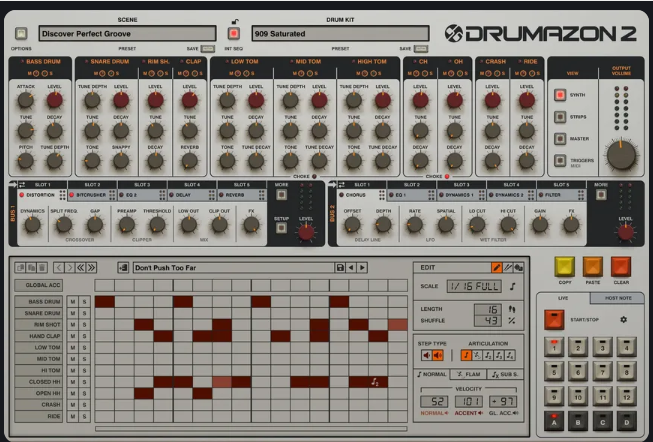
Task: Switch to the HOST NOTE tab
Action: 618,298
